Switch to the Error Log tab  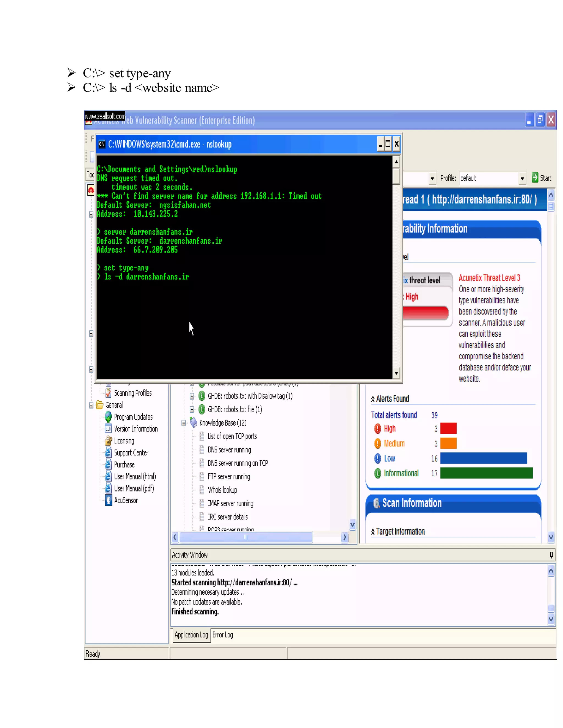click(x=223, y=635)
